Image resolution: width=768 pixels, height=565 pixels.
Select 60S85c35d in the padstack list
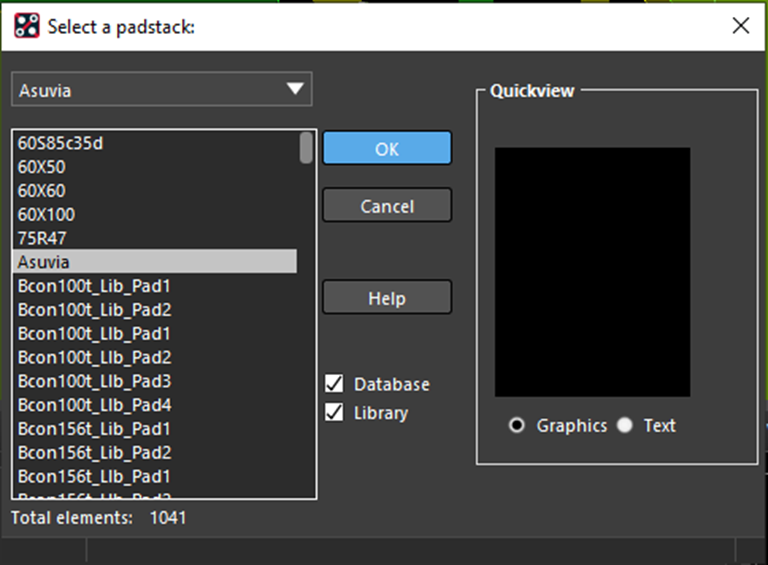click(156, 143)
